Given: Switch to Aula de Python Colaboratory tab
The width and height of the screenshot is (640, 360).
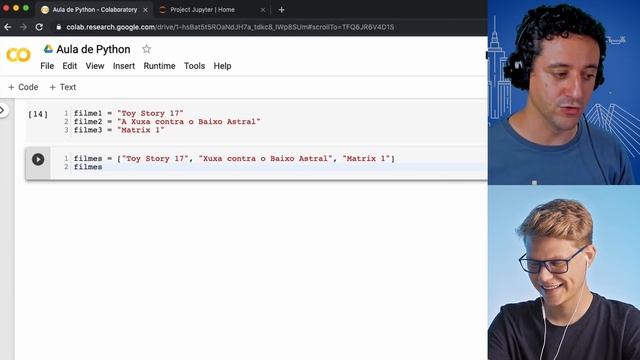Looking at the screenshot, I should click(x=94, y=10).
